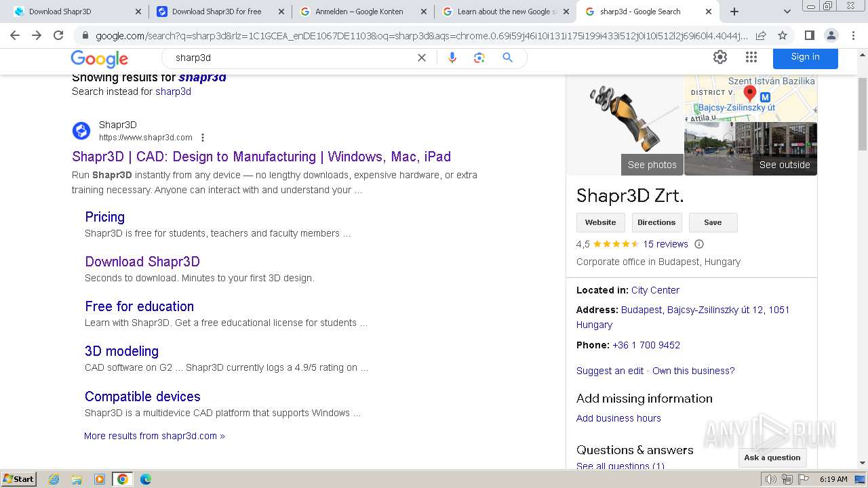Go back using the browser back arrow
Viewport: 868px width, 488px height.
(x=15, y=35)
